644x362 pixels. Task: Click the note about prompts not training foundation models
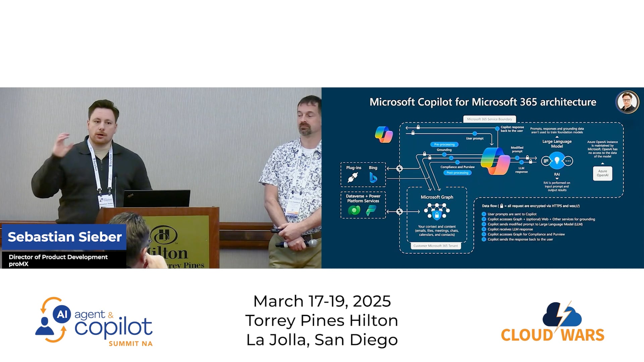tap(557, 130)
